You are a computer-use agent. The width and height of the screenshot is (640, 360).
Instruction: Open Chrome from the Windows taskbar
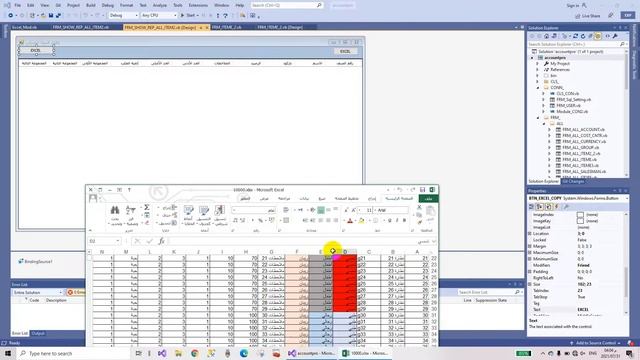coord(195,353)
